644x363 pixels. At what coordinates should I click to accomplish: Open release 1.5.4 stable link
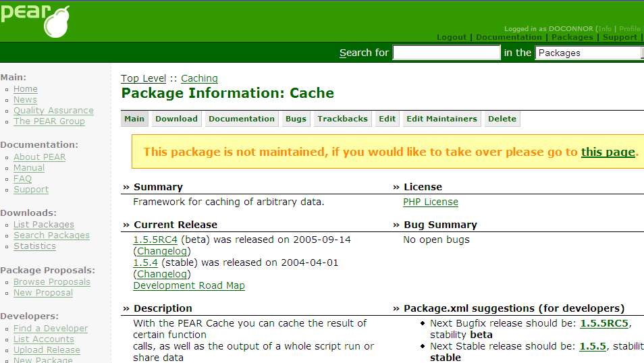pos(145,263)
